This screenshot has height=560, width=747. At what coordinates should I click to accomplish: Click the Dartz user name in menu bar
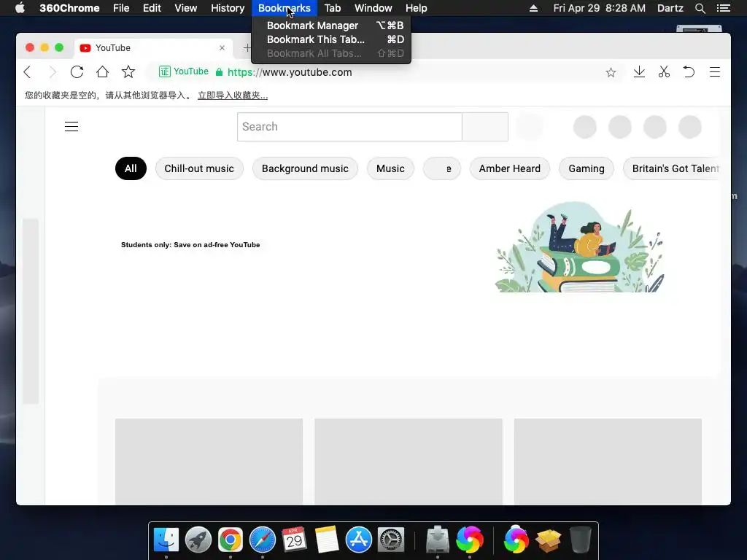point(670,8)
